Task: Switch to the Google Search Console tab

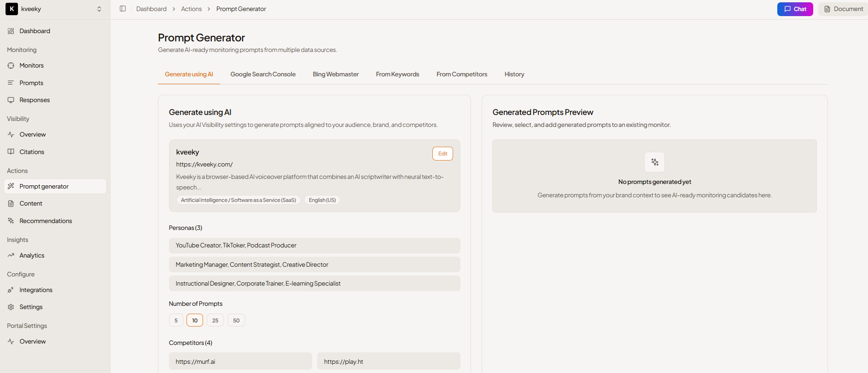Action: click(263, 75)
